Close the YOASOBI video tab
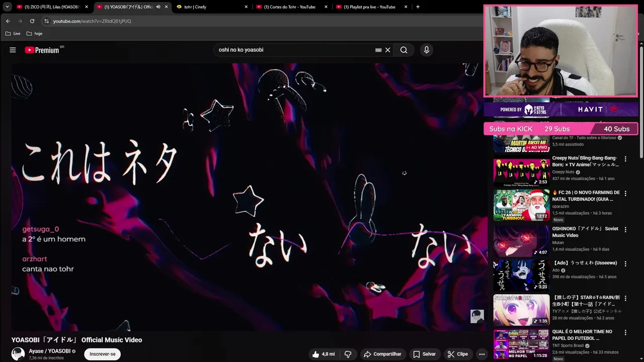Viewport: 644px width, 362px height. pos(167,7)
